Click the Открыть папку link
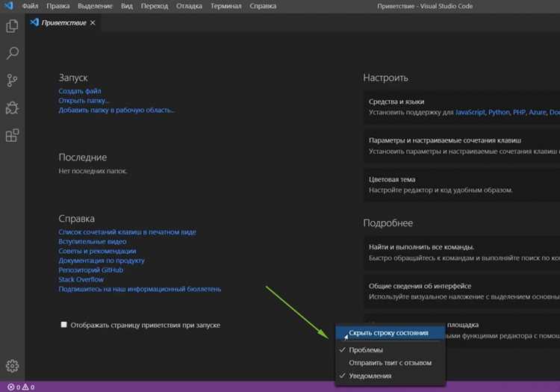The height and width of the screenshot is (392, 560). (84, 101)
